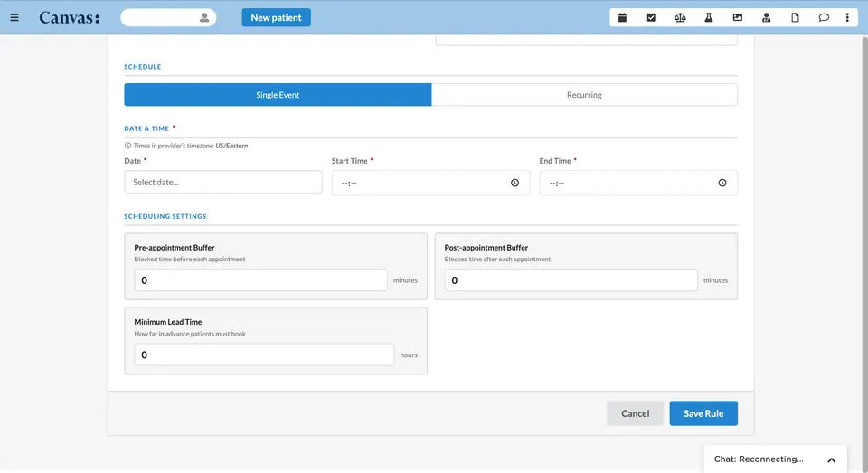Screen dimensions: 868x473
Task: Open the messages speech bubble icon
Action: click(x=824, y=18)
